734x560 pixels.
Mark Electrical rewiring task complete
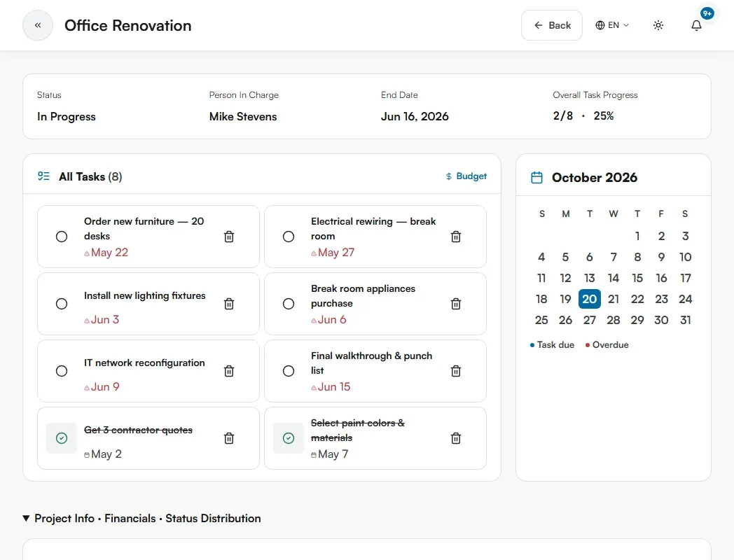point(289,237)
